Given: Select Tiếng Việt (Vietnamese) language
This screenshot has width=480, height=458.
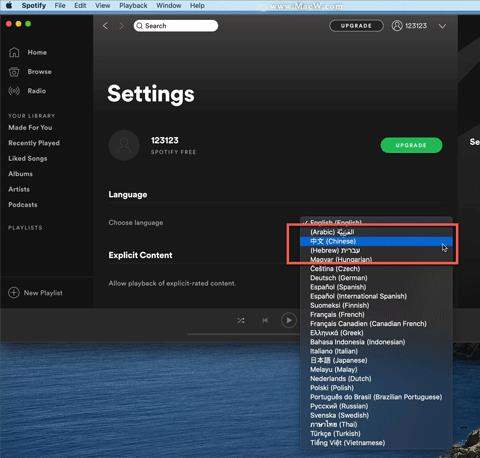Looking at the screenshot, I should point(376,443).
